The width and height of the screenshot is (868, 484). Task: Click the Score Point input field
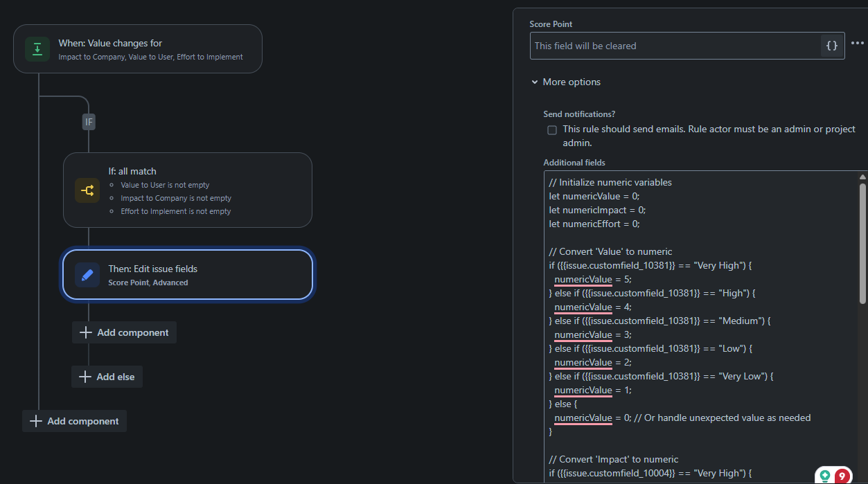point(675,46)
